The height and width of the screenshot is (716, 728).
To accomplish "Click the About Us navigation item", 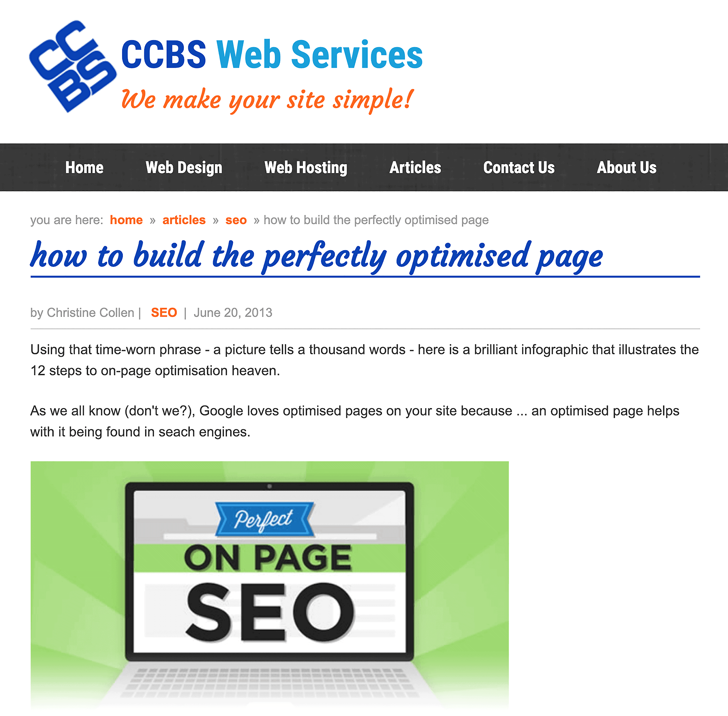I will click(x=626, y=167).
